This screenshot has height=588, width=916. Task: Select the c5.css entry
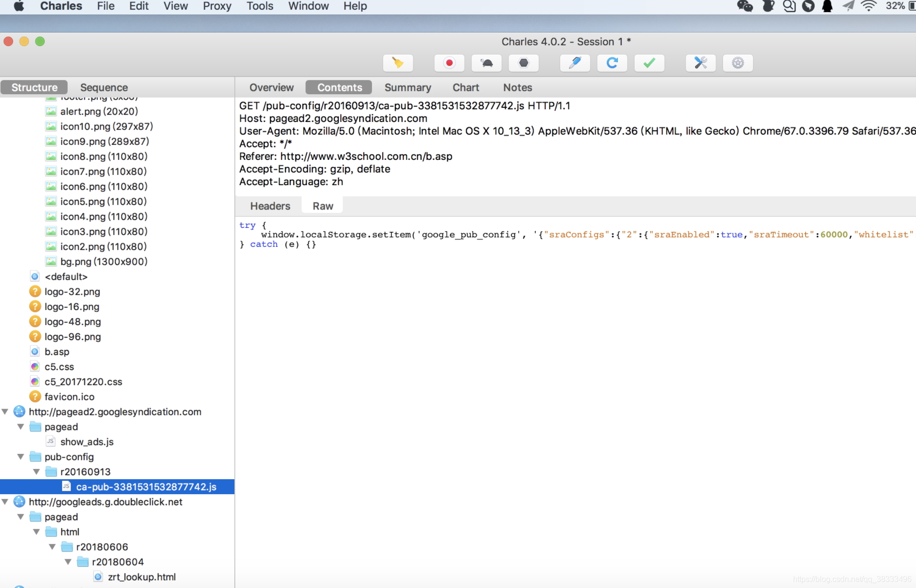coord(59,367)
